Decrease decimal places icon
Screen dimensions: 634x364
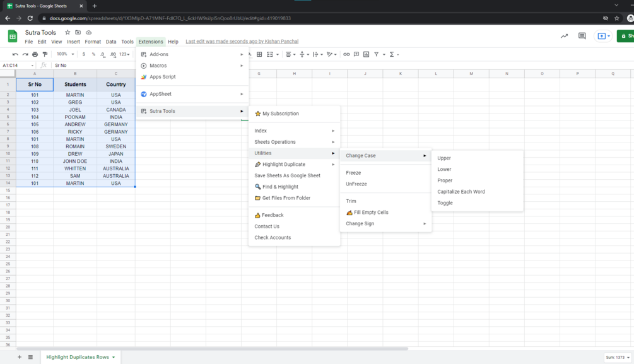pos(103,54)
